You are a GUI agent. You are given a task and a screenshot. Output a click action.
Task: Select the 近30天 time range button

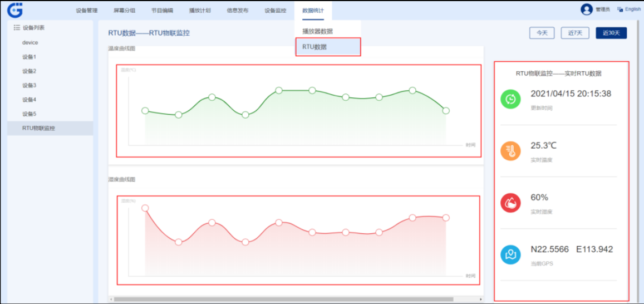tap(611, 33)
